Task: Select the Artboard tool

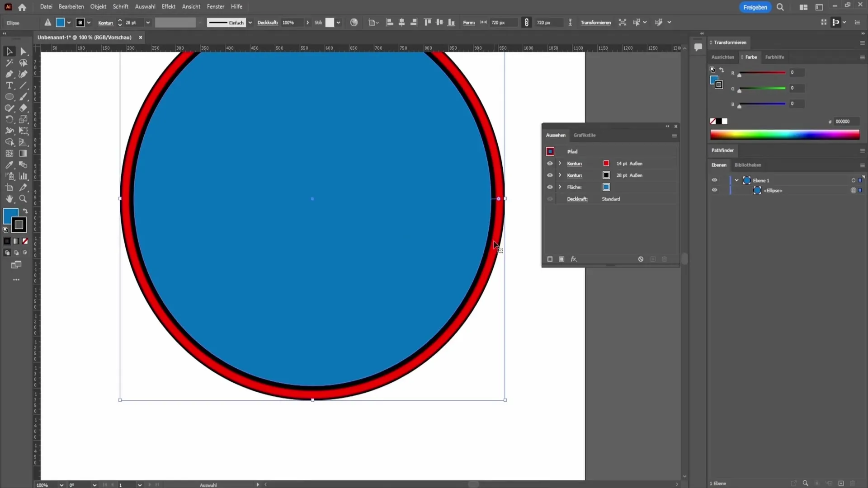Action: click(9, 188)
